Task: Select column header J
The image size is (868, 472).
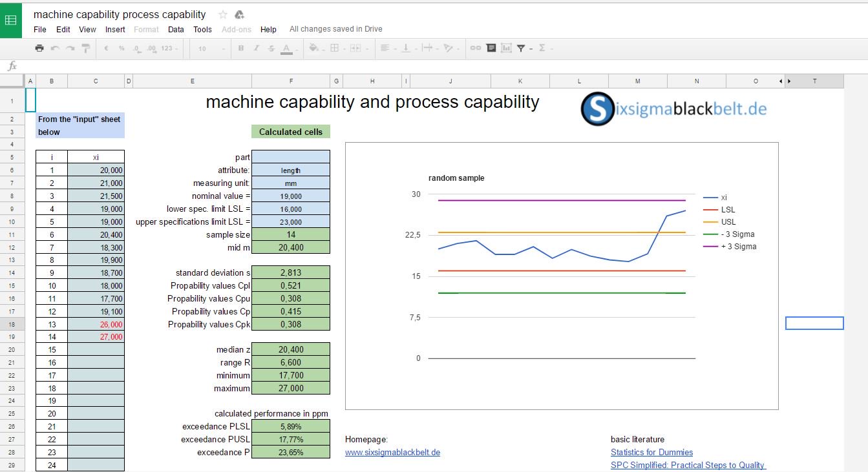Action: [x=450, y=81]
